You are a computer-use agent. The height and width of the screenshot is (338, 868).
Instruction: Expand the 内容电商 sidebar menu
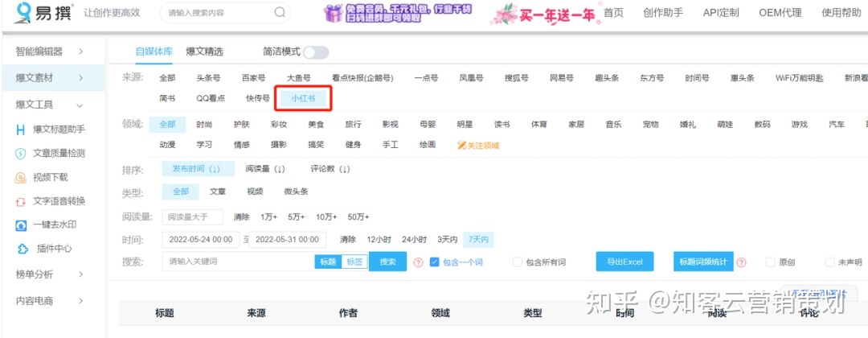[52, 301]
